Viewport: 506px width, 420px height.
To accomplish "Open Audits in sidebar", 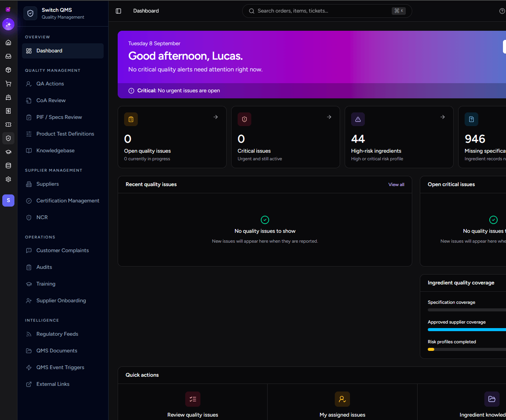I will [x=63, y=267].
